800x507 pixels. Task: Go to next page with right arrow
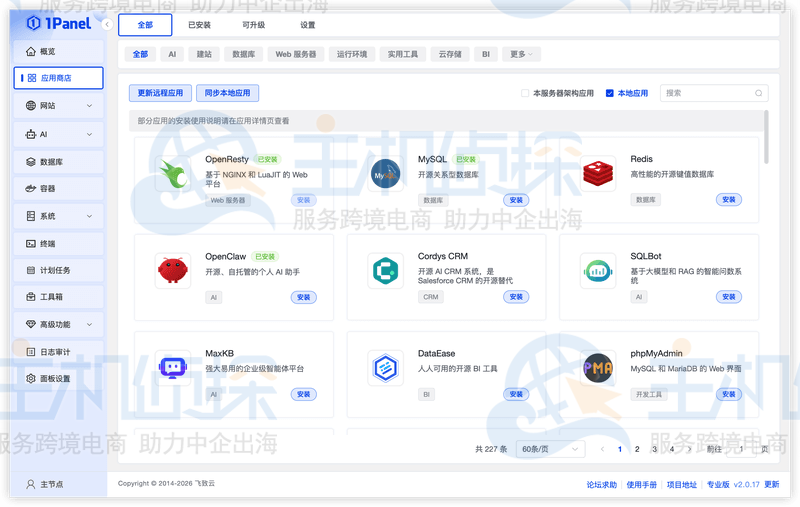pos(689,449)
